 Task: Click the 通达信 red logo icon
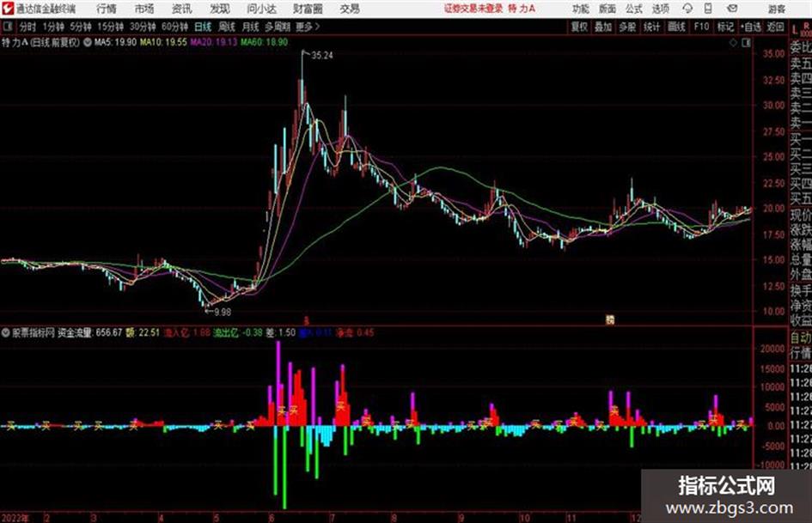point(8,9)
